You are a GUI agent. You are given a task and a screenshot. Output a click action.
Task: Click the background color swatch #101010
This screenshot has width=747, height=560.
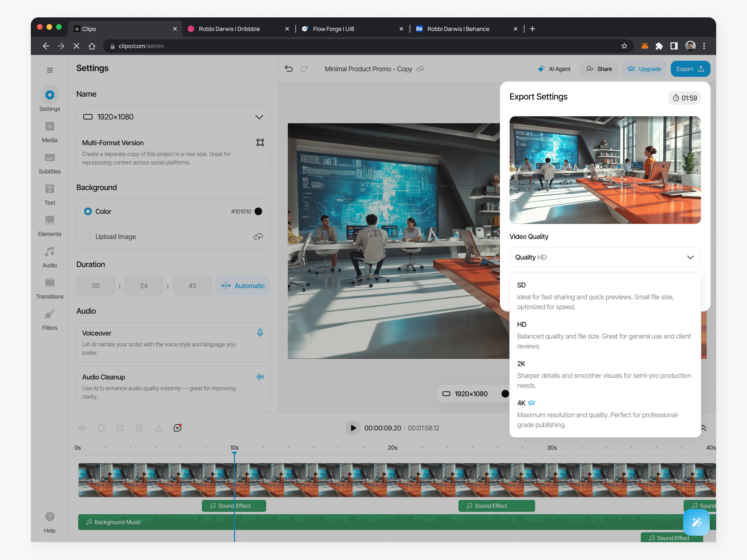(x=258, y=211)
